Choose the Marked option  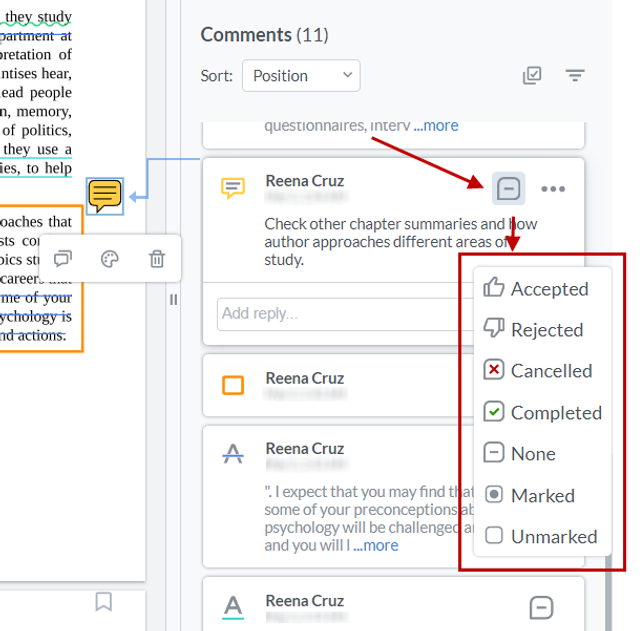coord(542,495)
